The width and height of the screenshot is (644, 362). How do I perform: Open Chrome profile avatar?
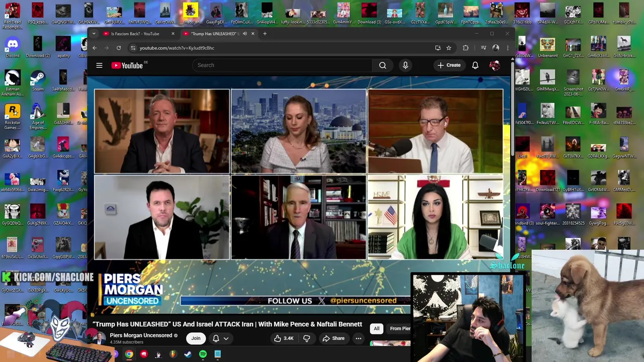pos(496,48)
